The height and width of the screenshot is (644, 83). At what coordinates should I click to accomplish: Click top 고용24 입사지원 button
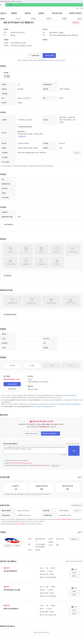coord(49,56)
